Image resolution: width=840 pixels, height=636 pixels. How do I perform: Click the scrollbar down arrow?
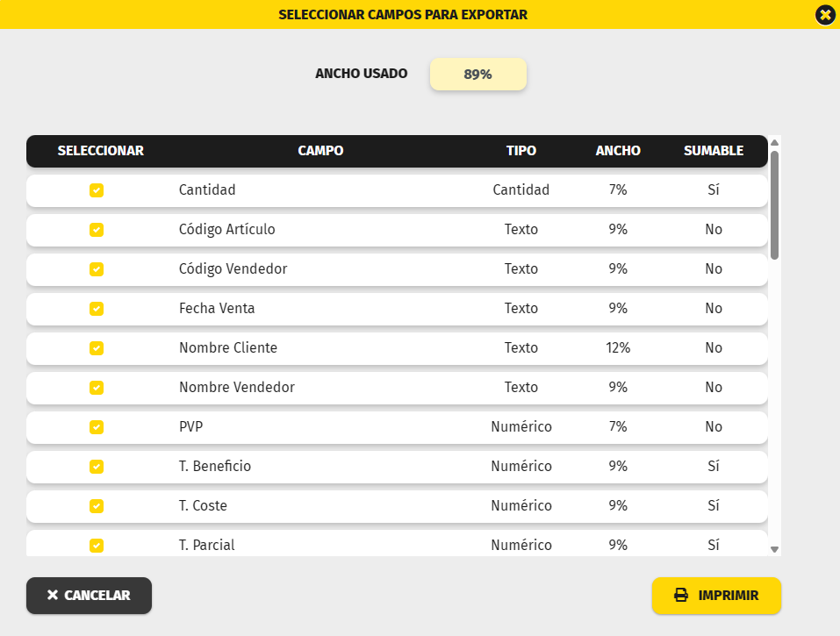click(x=774, y=549)
